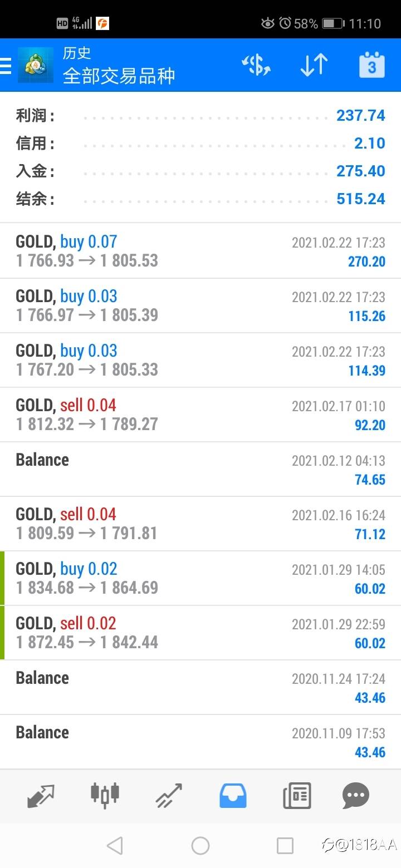Tap the sort arrows icon

tap(314, 66)
